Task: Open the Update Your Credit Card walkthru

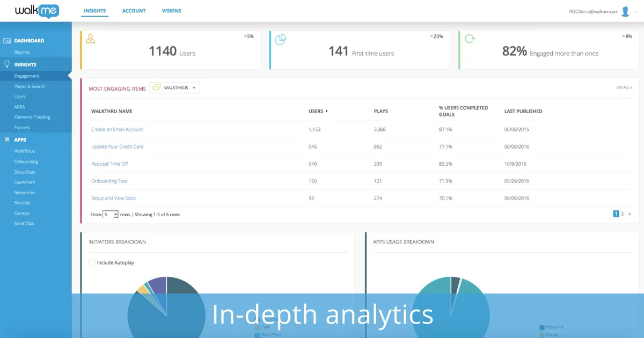Action: point(118,146)
